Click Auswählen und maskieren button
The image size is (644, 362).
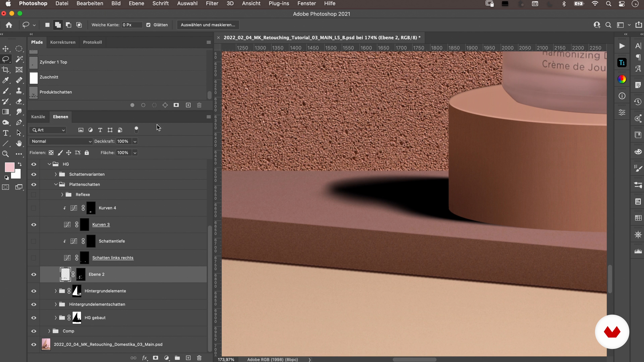click(208, 25)
